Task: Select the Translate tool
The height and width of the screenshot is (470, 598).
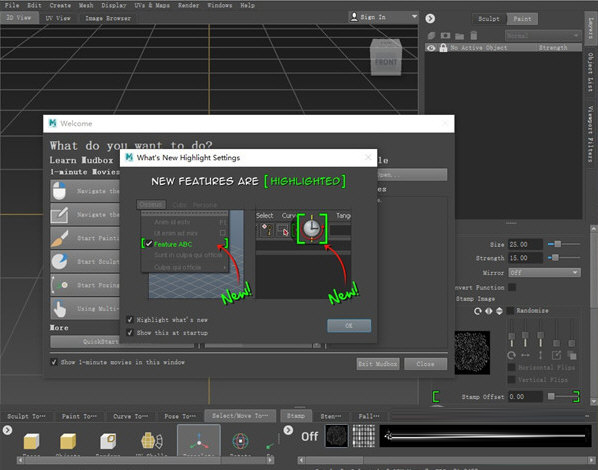Action: (x=199, y=441)
